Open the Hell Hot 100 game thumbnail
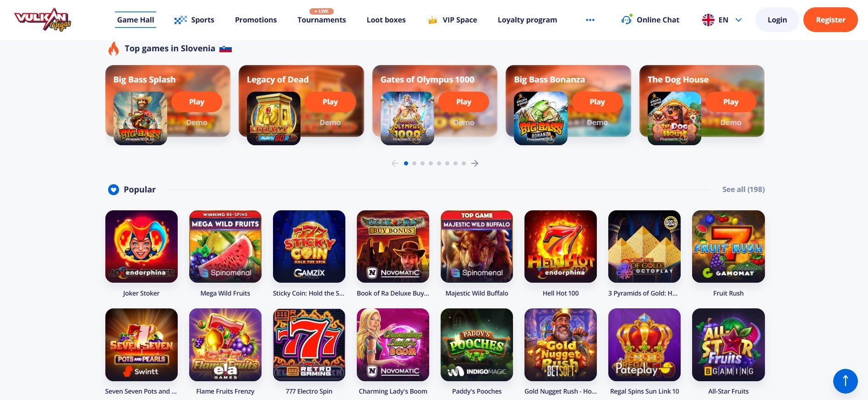The width and height of the screenshot is (868, 400). [x=561, y=247]
